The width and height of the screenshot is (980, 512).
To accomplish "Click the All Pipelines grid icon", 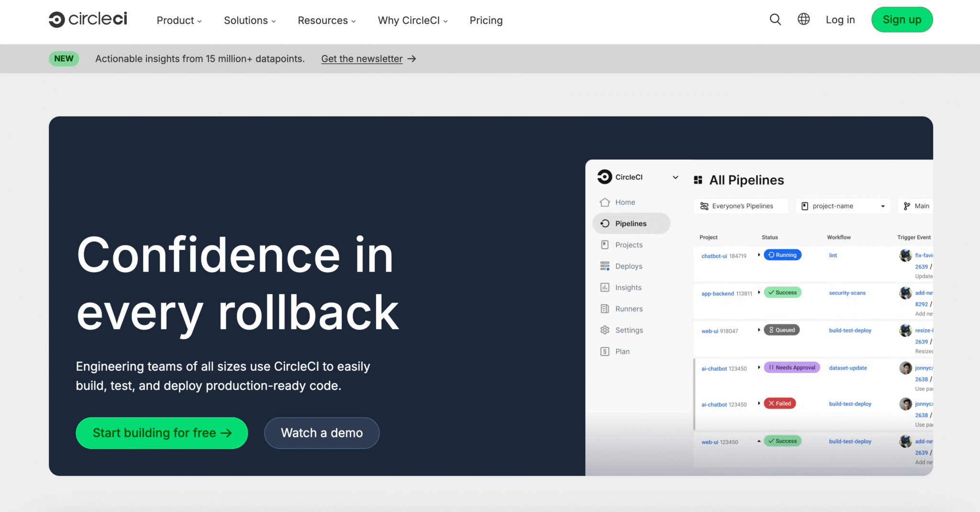I will [698, 180].
